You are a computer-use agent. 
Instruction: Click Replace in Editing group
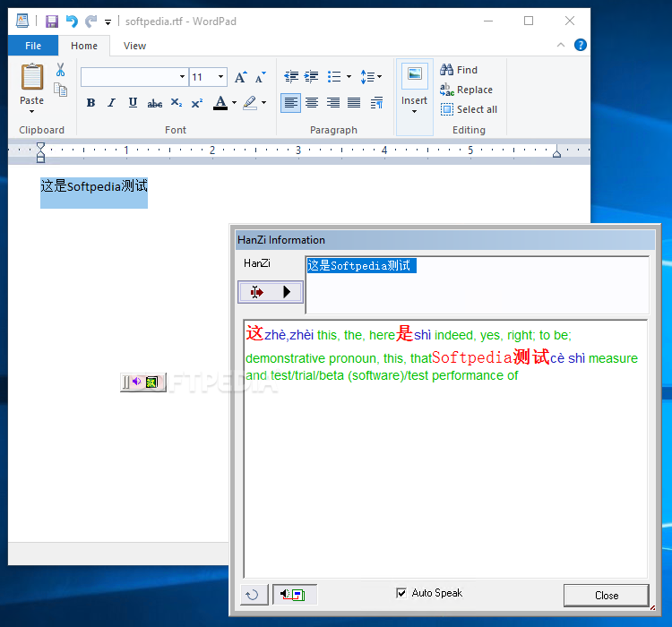[x=466, y=90]
